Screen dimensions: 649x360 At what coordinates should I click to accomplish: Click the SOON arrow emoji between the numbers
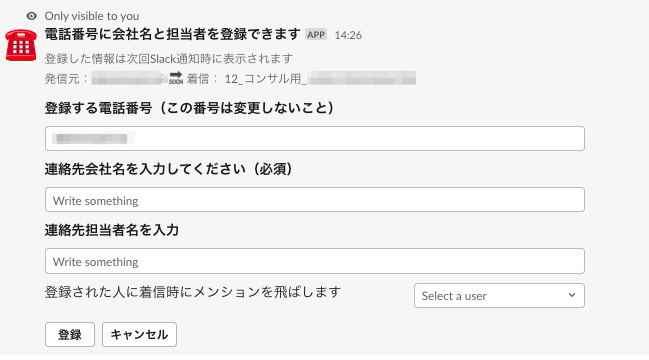[x=176, y=78]
